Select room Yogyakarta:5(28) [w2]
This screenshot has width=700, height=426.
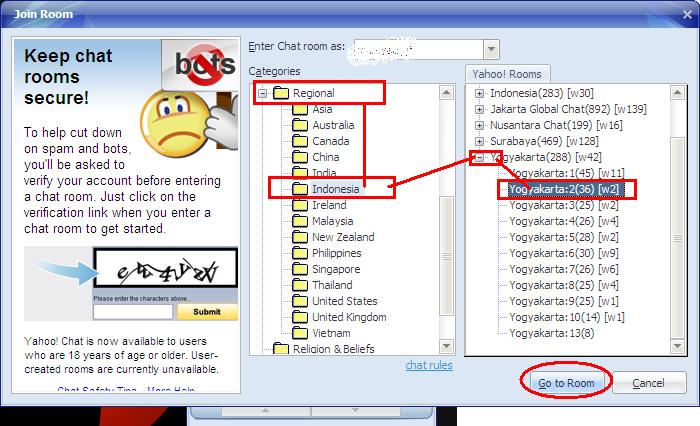564,237
